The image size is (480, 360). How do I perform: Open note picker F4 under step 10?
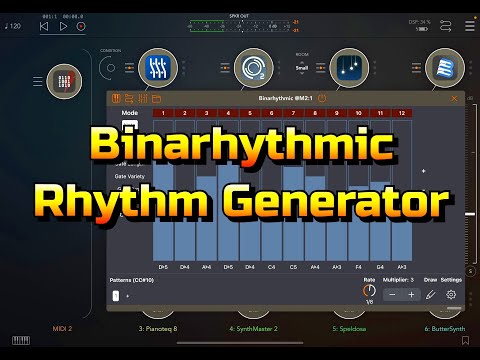coord(358,267)
